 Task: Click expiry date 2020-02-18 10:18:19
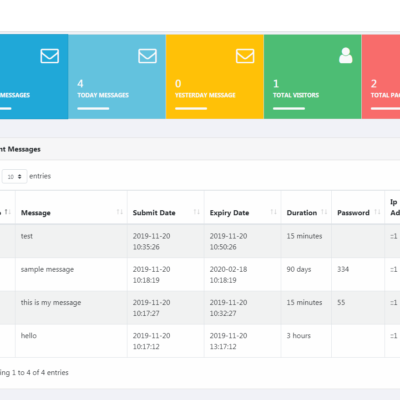point(228,275)
